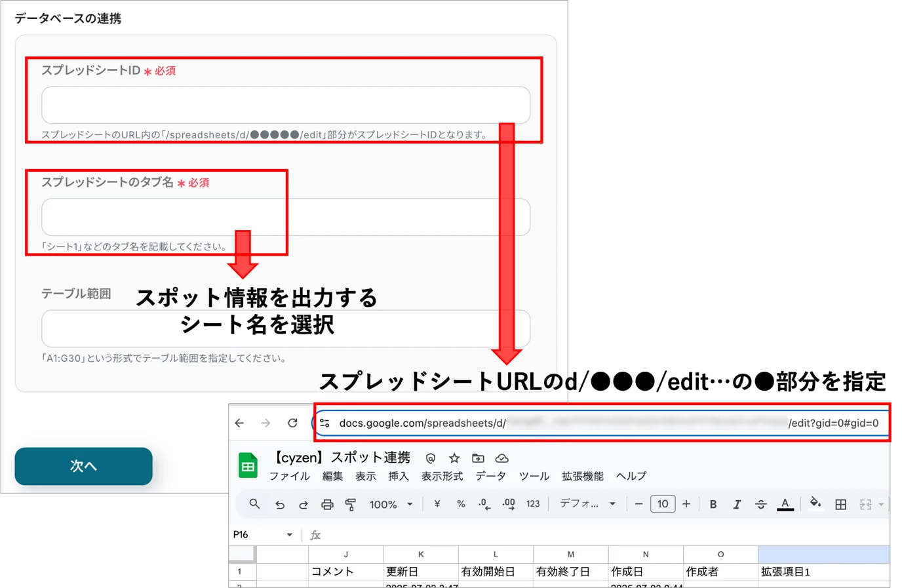Screen dimensions: 902x588
Task: Star the spreadsheet with the star icon
Action: click(x=454, y=458)
